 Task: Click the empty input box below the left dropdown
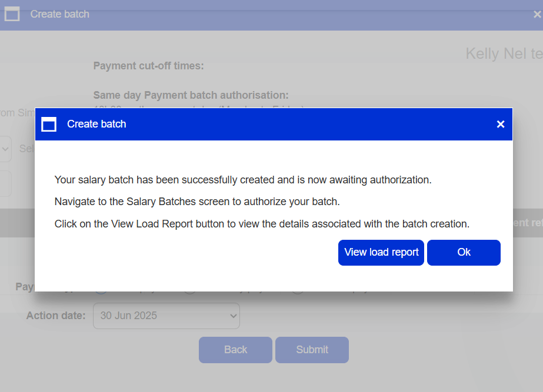5,183
